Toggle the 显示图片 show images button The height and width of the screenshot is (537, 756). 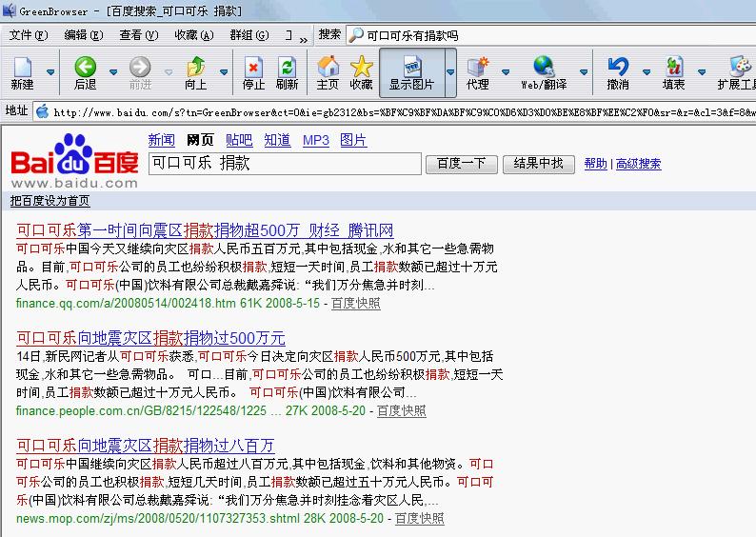coord(411,72)
